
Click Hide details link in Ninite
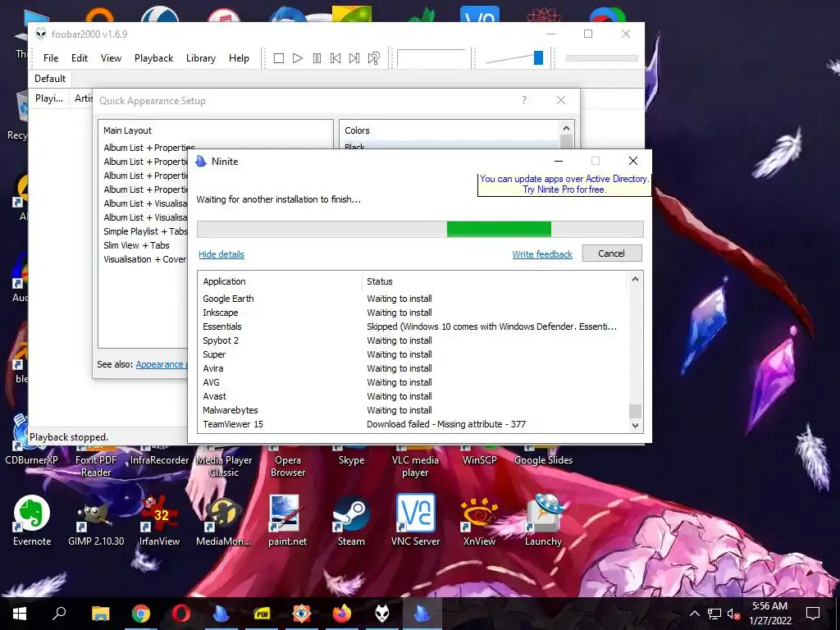[221, 254]
